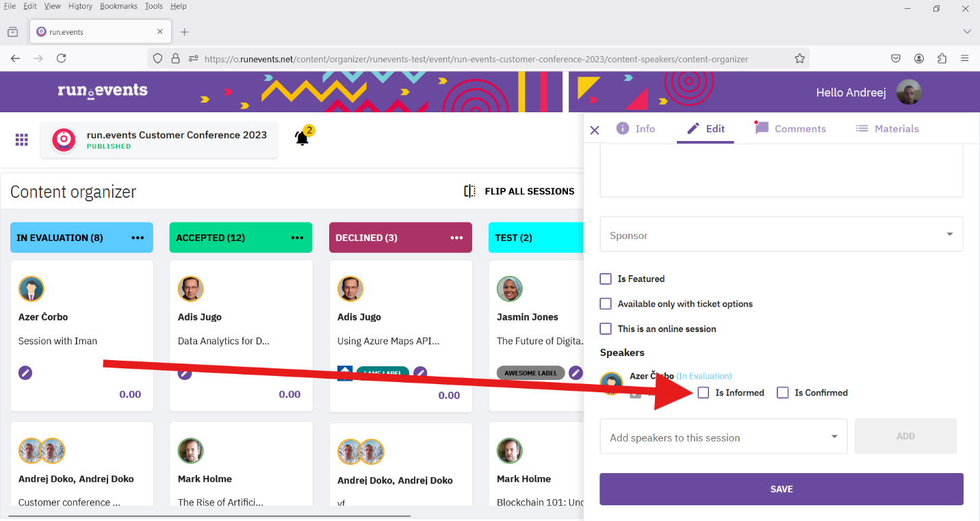Enable Available only with ticket options
The image size is (980, 521).
click(606, 303)
